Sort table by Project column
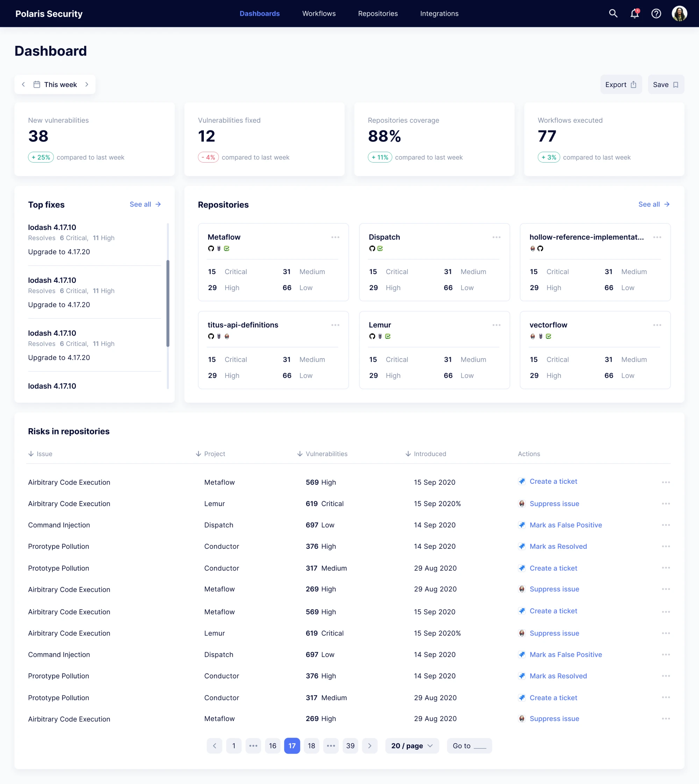 pyautogui.click(x=210, y=454)
